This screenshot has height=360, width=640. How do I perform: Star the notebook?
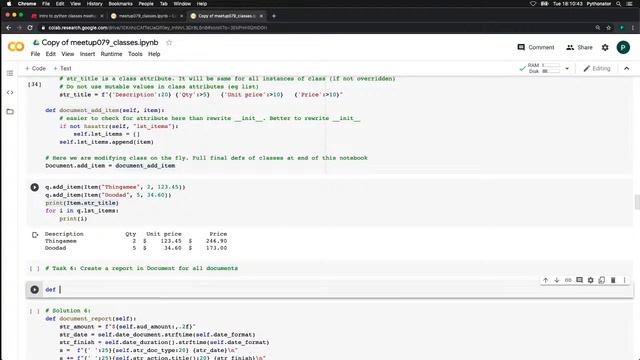click(169, 42)
